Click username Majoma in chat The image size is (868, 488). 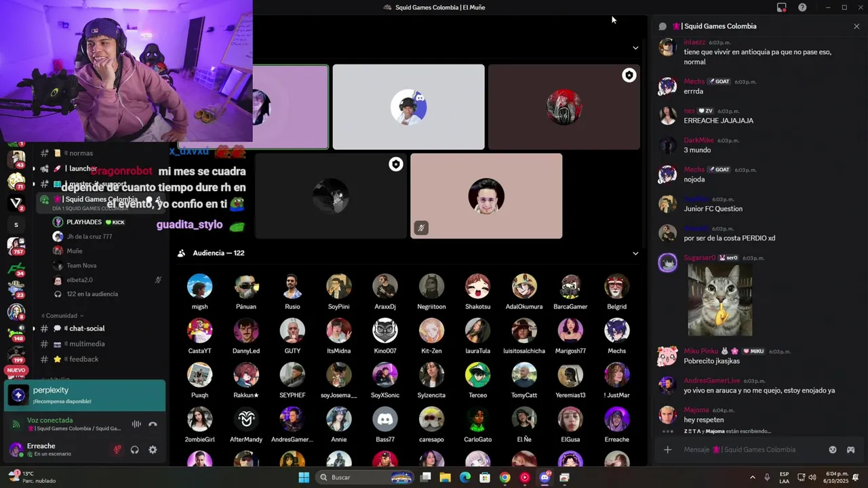pyautogui.click(x=696, y=410)
